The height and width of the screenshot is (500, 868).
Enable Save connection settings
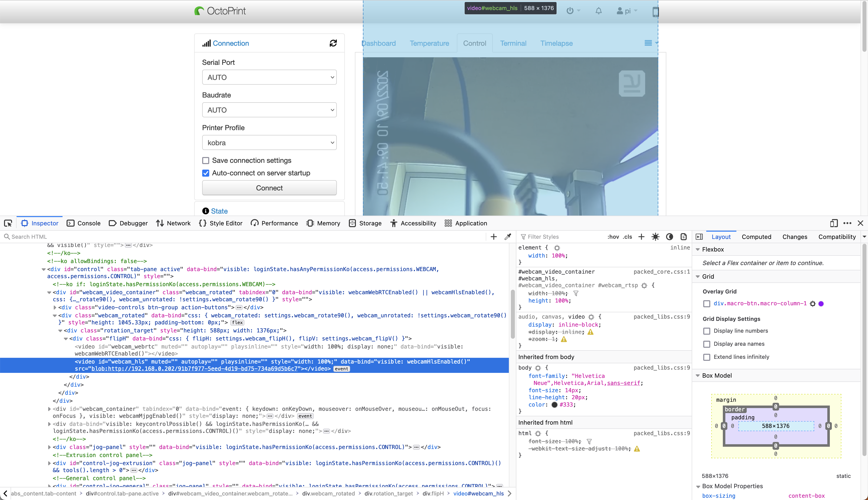[206, 160]
